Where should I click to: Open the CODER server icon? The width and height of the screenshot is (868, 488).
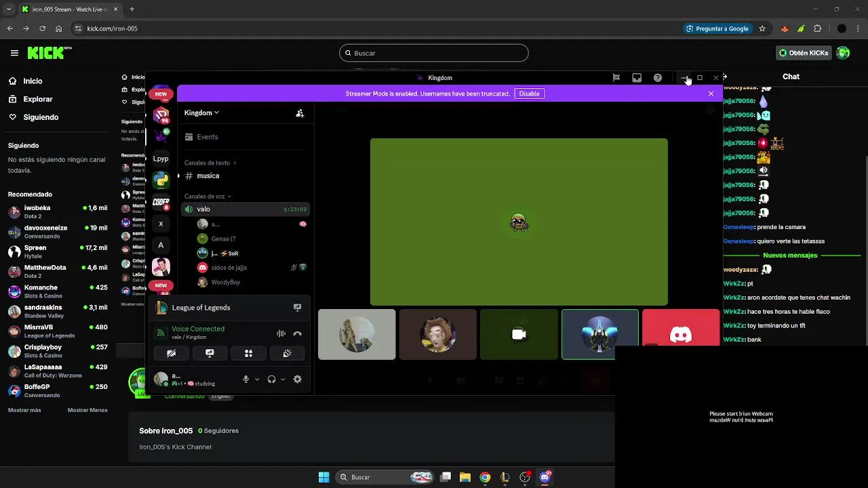pyautogui.click(x=161, y=202)
